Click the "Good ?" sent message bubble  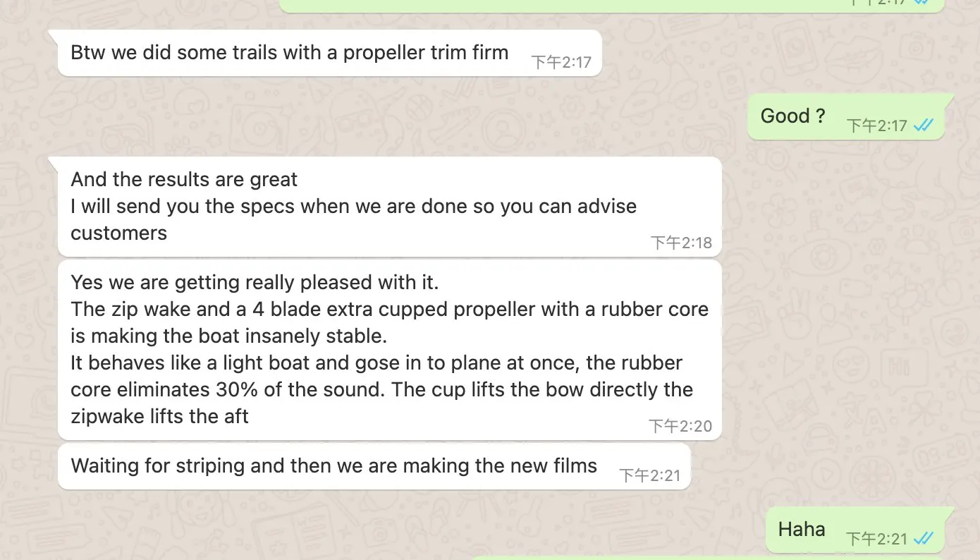pos(793,116)
